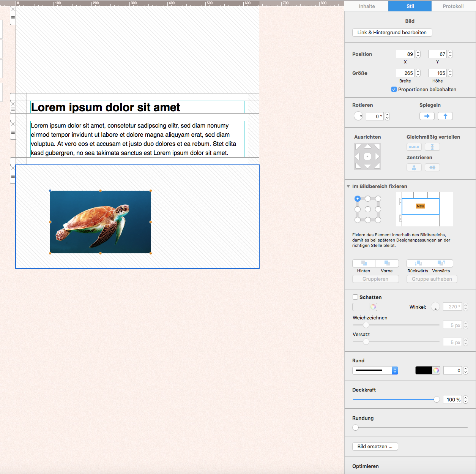Viewport: 476px width, 474px height.
Task: Align image to bottom edge arrow
Action: 367,166
